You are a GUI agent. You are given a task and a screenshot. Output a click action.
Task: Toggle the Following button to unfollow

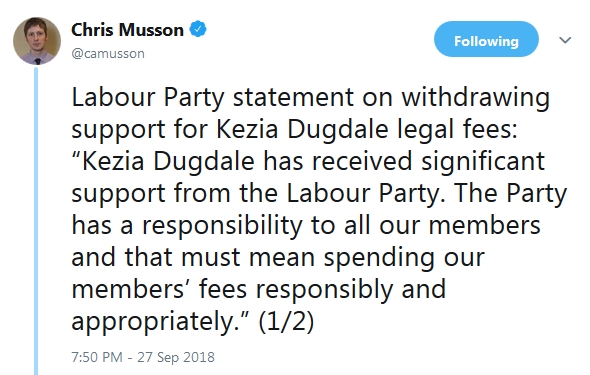coord(486,39)
